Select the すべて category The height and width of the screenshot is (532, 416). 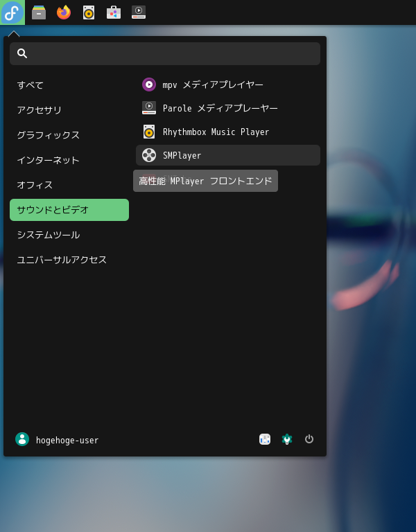(x=69, y=85)
